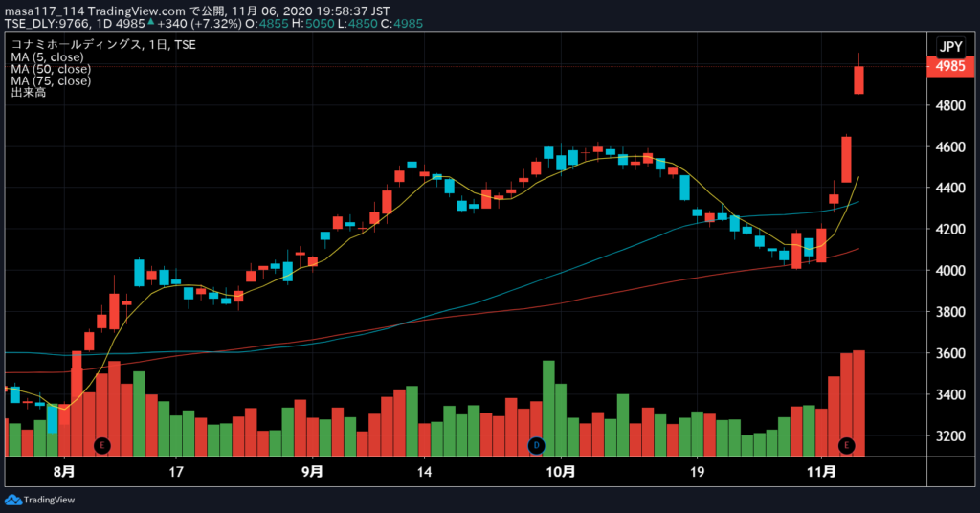Viewport: 980px width, 513px height.
Task: Click the 10月 date axis label
Action: [560, 471]
